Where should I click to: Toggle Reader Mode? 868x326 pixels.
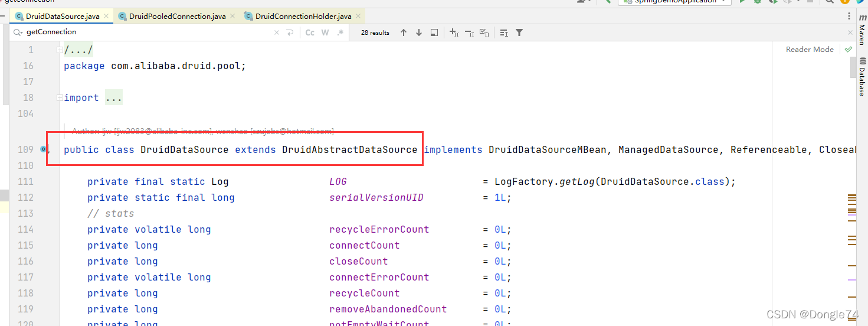pos(810,50)
